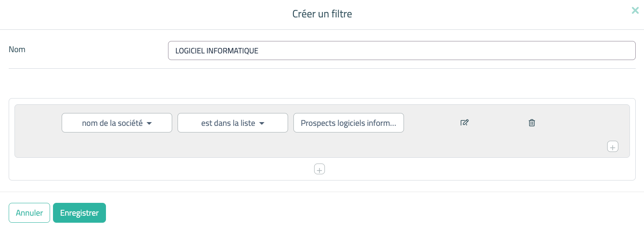
Task: Close the Créer un filtre dialog with the X
Action: point(635,11)
